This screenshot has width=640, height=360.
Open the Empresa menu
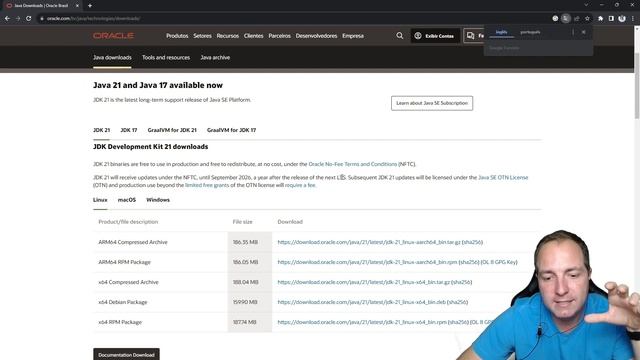point(353,36)
